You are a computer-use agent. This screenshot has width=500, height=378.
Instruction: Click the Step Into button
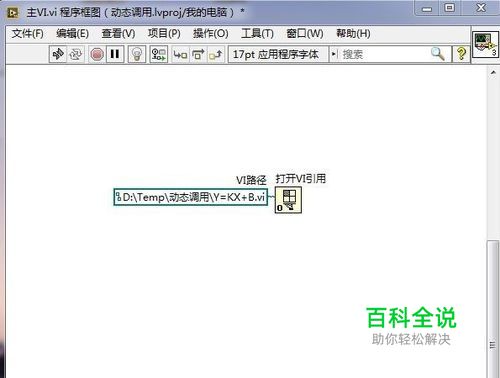coord(180,54)
